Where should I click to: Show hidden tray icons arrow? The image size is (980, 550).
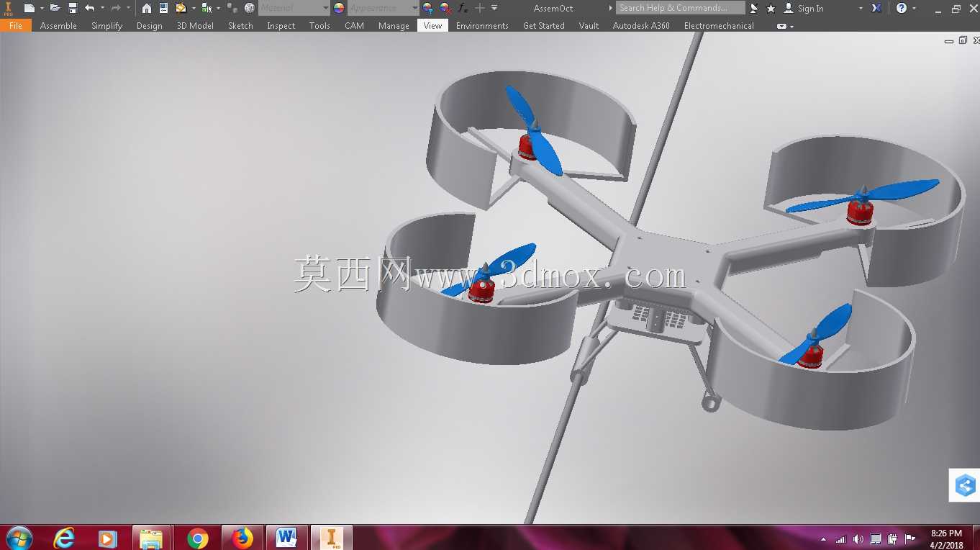tap(823, 538)
